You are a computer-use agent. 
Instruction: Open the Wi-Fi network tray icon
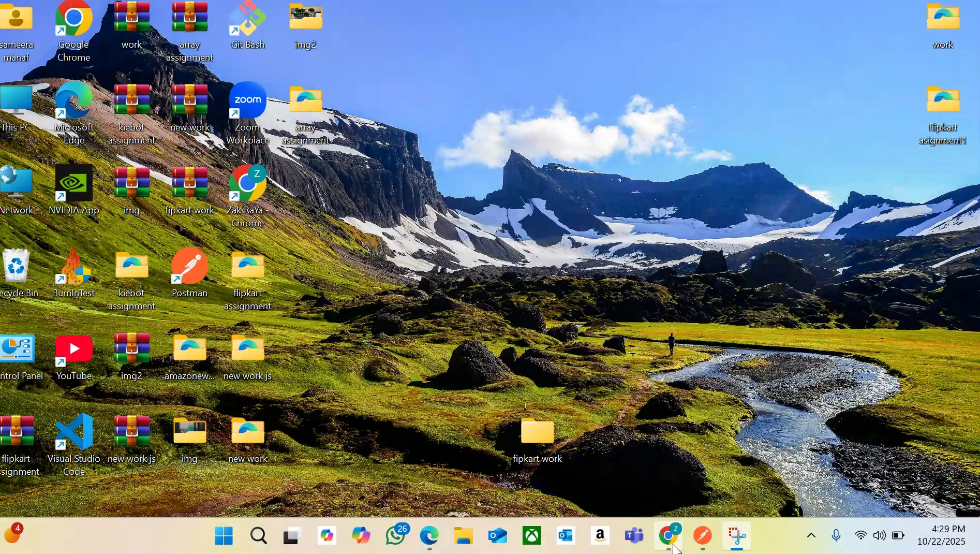860,535
